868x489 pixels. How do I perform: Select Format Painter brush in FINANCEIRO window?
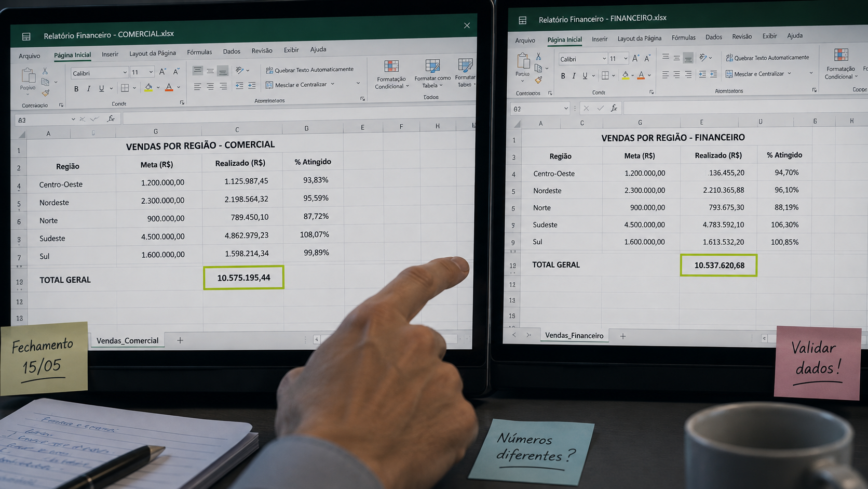(x=538, y=80)
